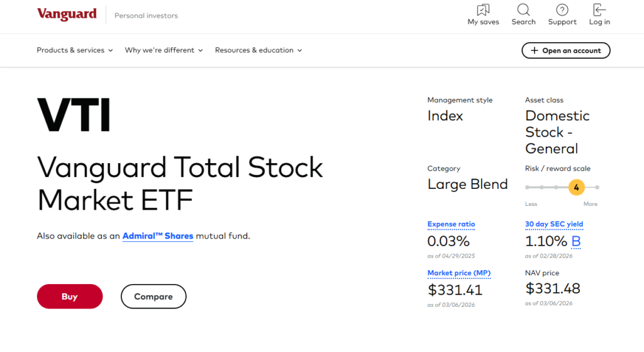Expand Resources & education menu
This screenshot has width=644, height=352.
tap(258, 50)
